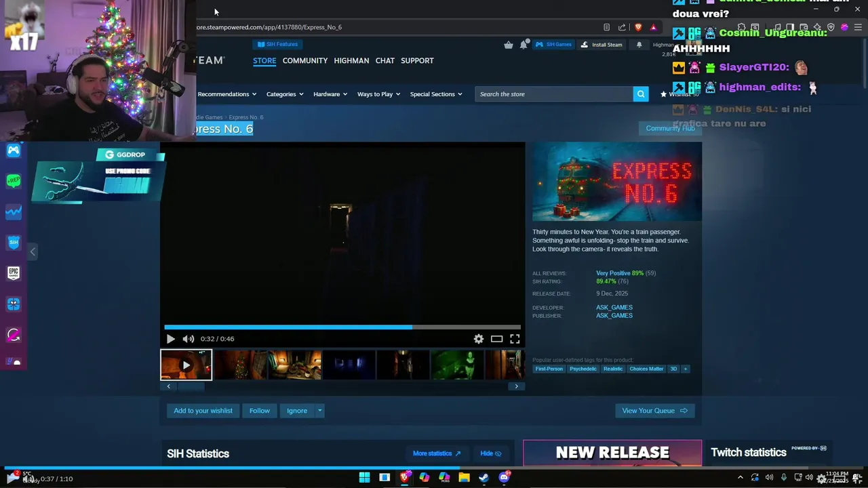Select the green night-vision screenshot thumbnail
Viewport: 868px width, 488px height.
click(457, 365)
